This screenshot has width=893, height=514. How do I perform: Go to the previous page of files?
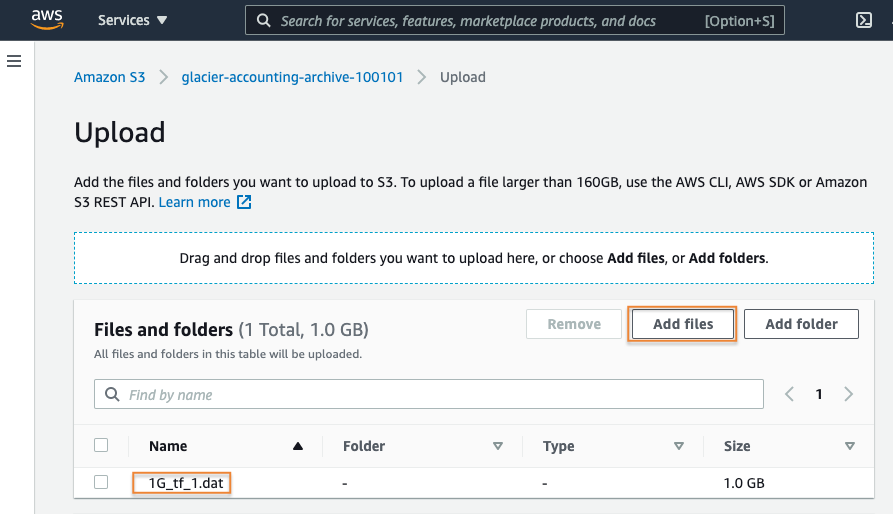[x=789, y=394]
